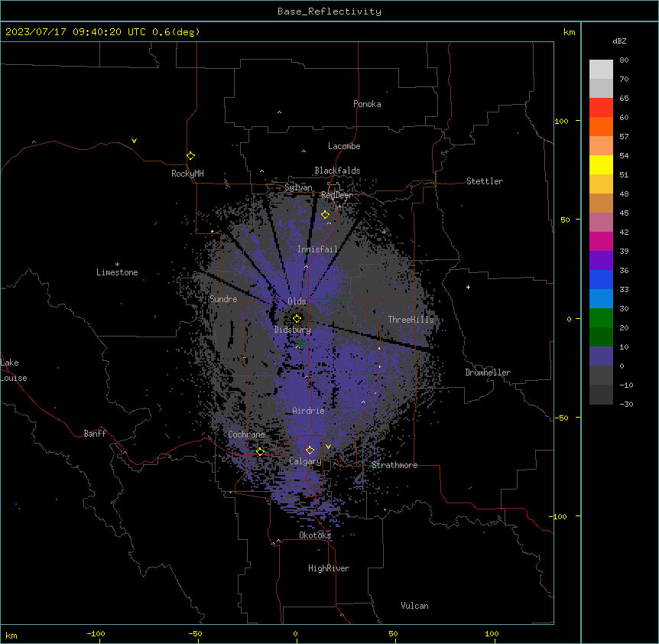Click the Innisfail city label

click(317, 249)
